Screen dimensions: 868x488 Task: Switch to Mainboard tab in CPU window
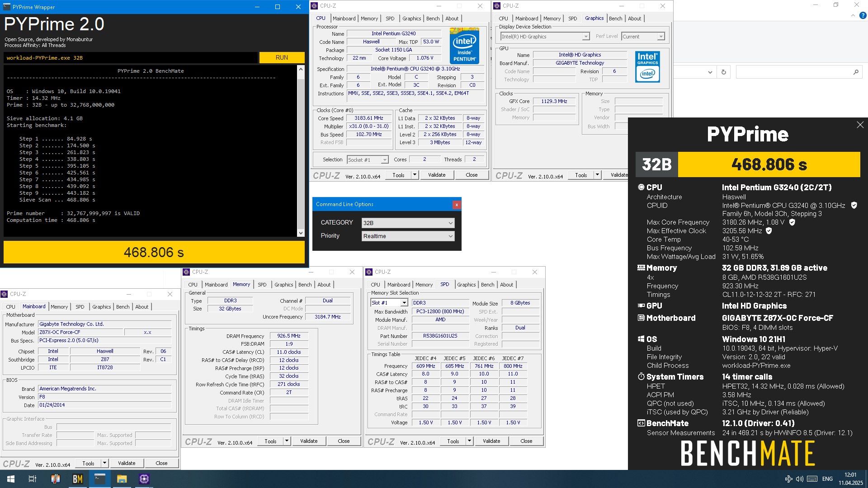[x=344, y=19]
